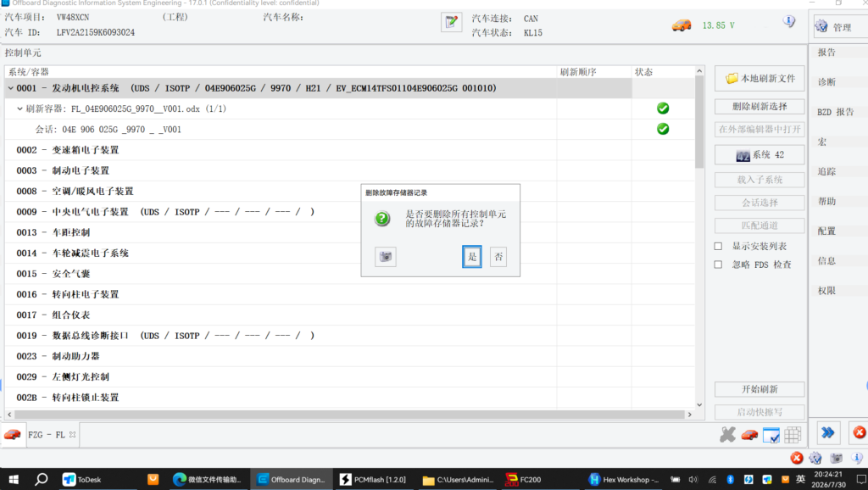Open the 信息 sidebar item
This screenshot has width=868, height=490.
pos(826,261)
